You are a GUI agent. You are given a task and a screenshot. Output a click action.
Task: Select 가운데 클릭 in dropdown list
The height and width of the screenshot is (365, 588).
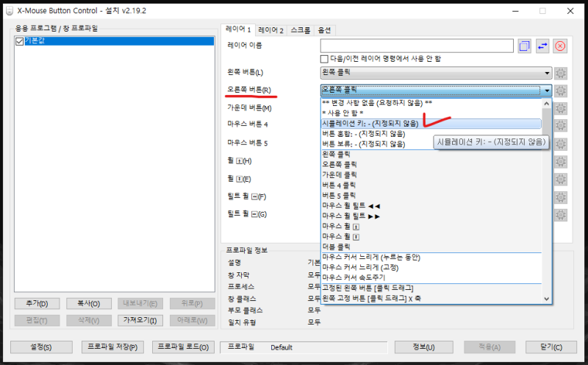431,175
